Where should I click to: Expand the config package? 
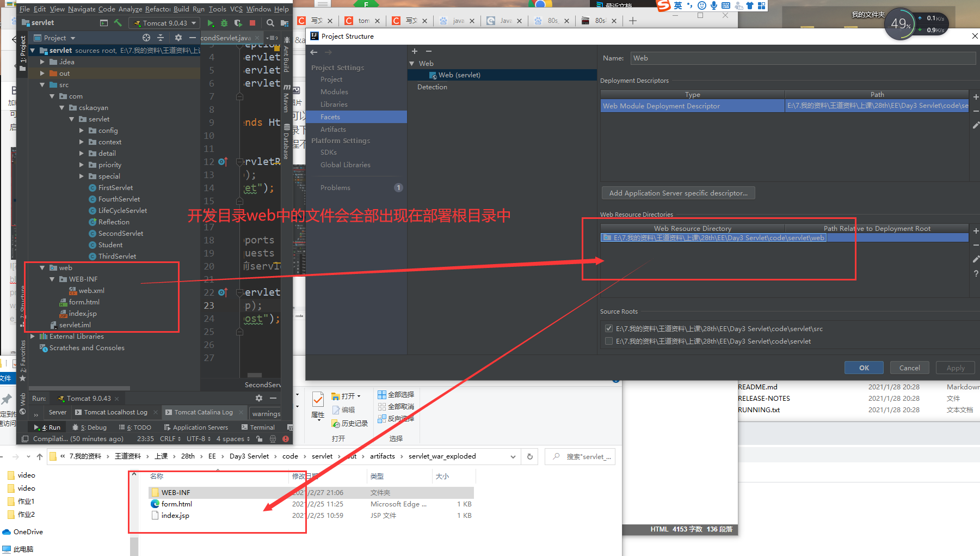[x=82, y=131]
